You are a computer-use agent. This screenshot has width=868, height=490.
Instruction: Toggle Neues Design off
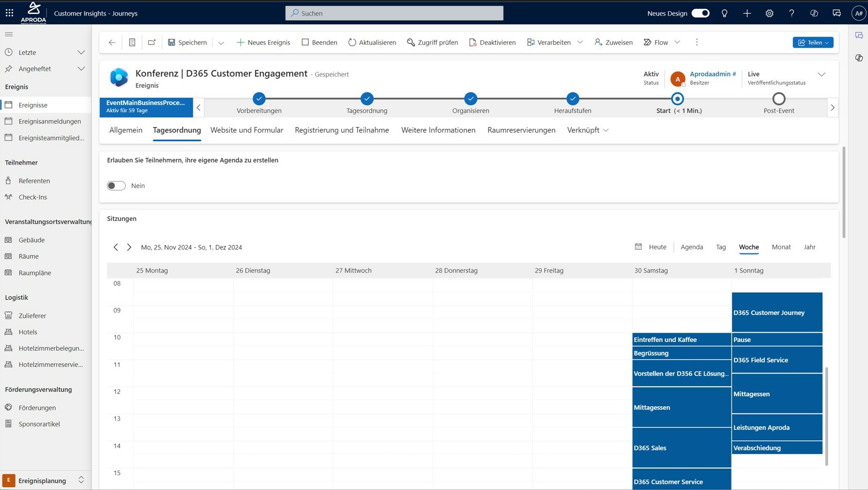701,13
